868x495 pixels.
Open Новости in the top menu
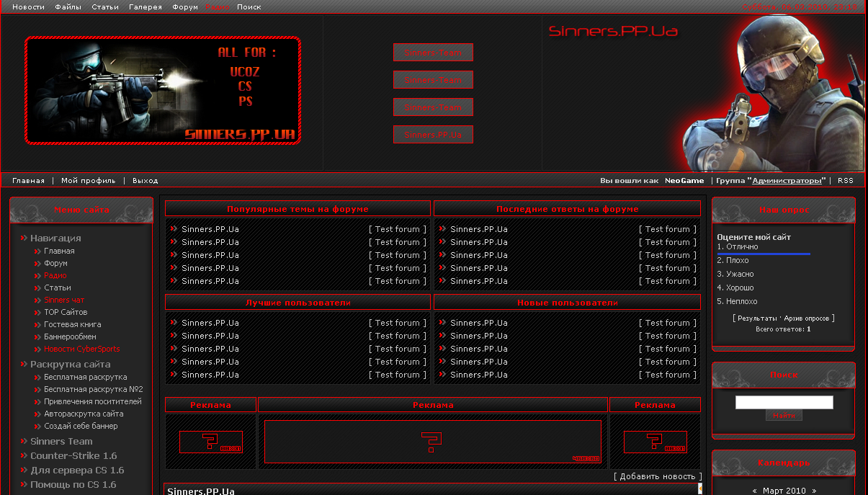coord(28,6)
